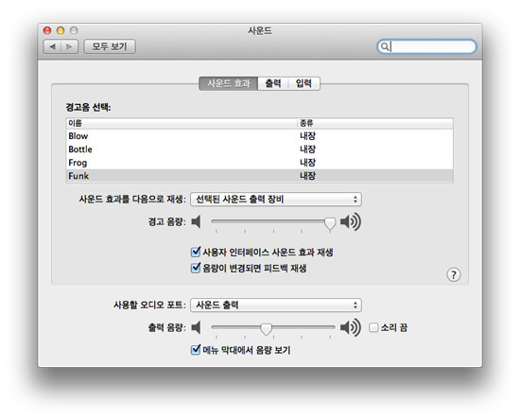Select the Blow alert sound

click(x=259, y=136)
